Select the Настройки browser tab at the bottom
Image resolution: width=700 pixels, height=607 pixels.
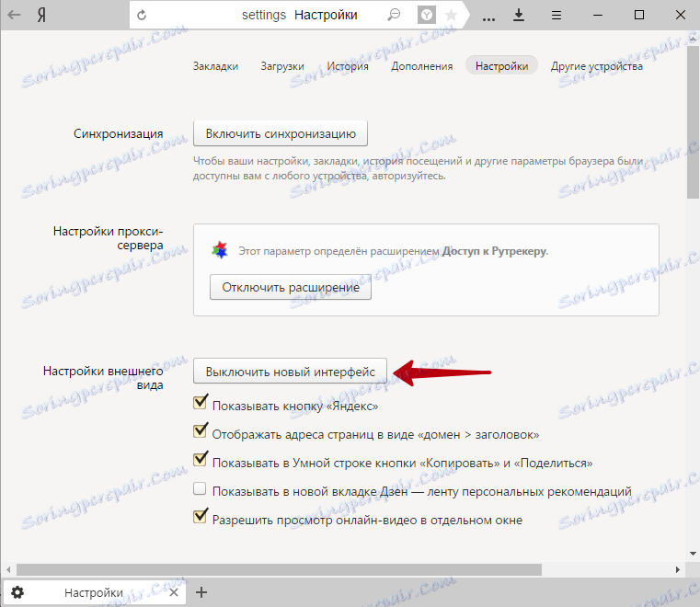point(94,592)
